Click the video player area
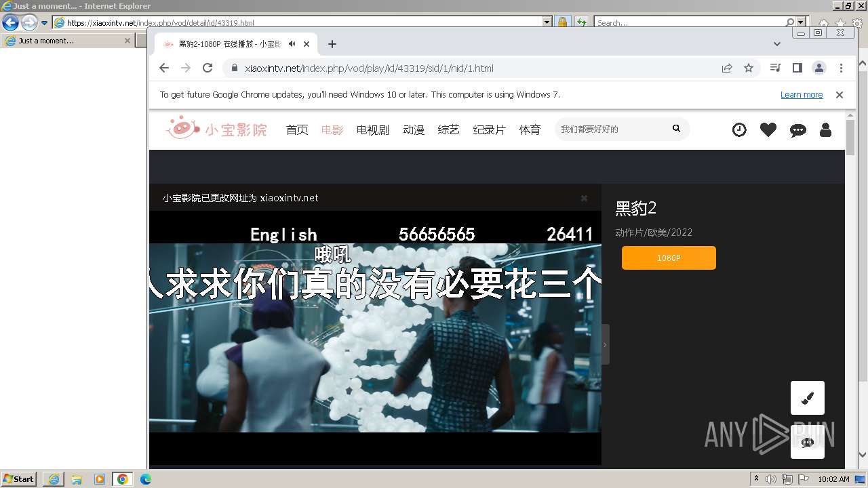 375,338
